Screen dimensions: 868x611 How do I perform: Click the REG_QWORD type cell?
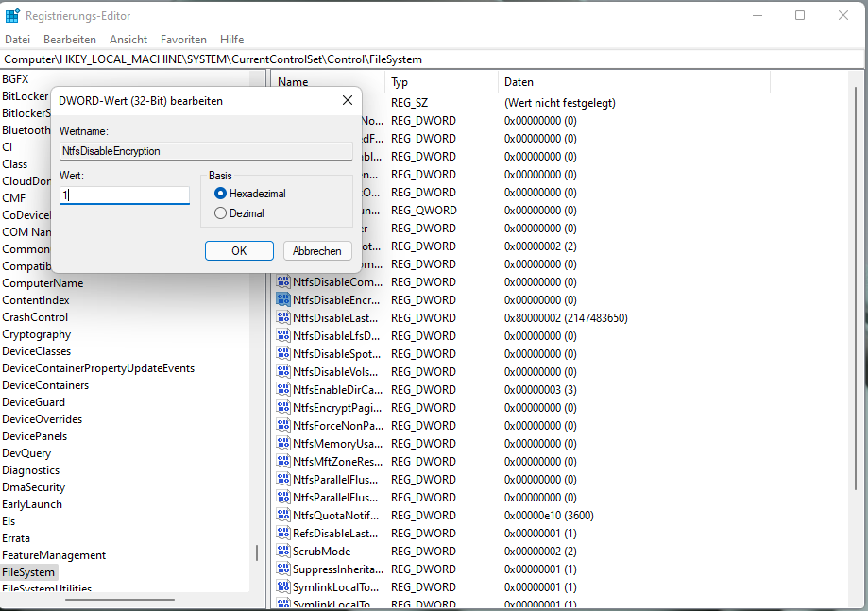coord(423,211)
